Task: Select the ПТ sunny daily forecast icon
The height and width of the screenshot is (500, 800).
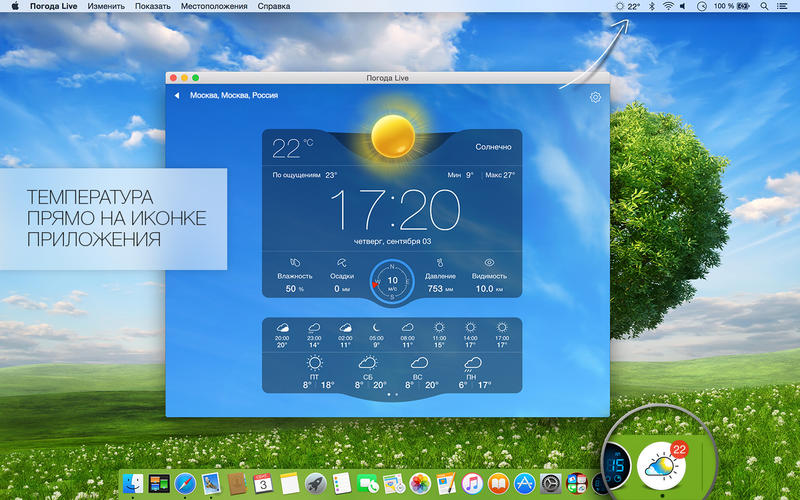Action: coord(315,363)
